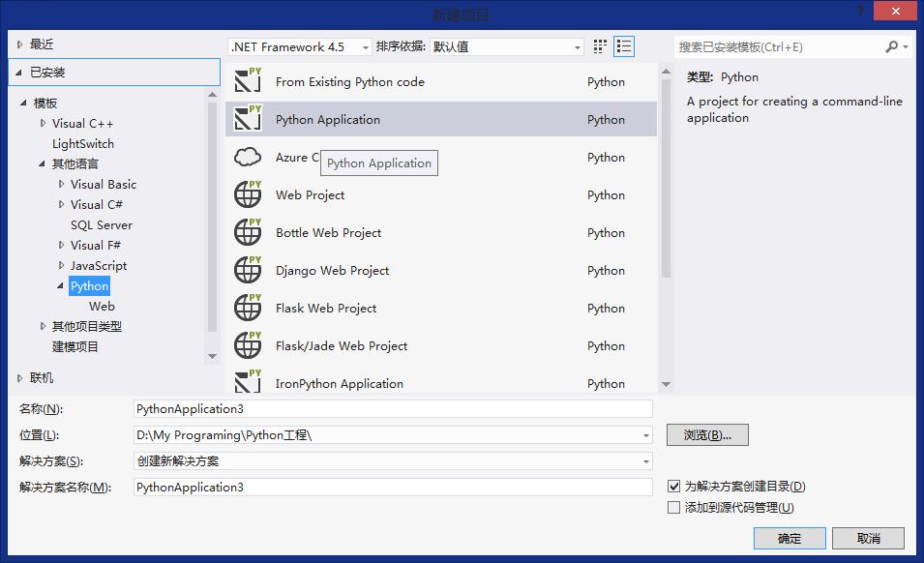Click the solution name input field
The height and width of the screenshot is (563, 924).
393,488
